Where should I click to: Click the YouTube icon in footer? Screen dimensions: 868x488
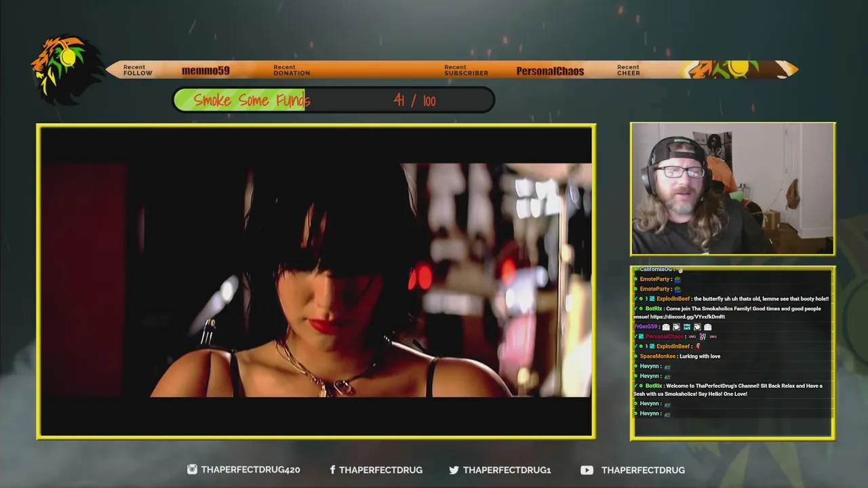tap(587, 470)
